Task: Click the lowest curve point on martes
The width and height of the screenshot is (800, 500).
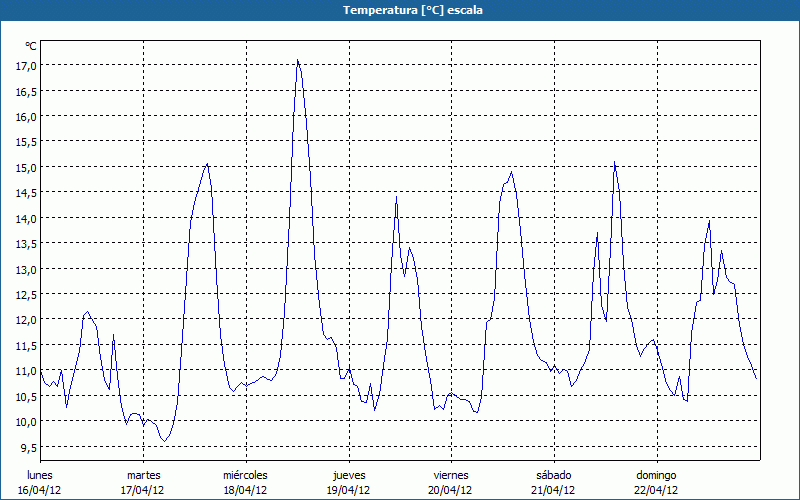Action: point(165,440)
